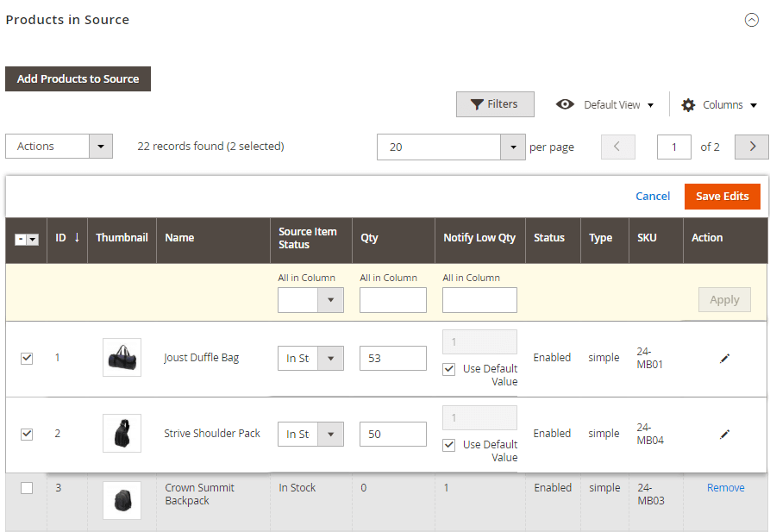
Task: Click the Save Edits button
Action: [722, 196]
